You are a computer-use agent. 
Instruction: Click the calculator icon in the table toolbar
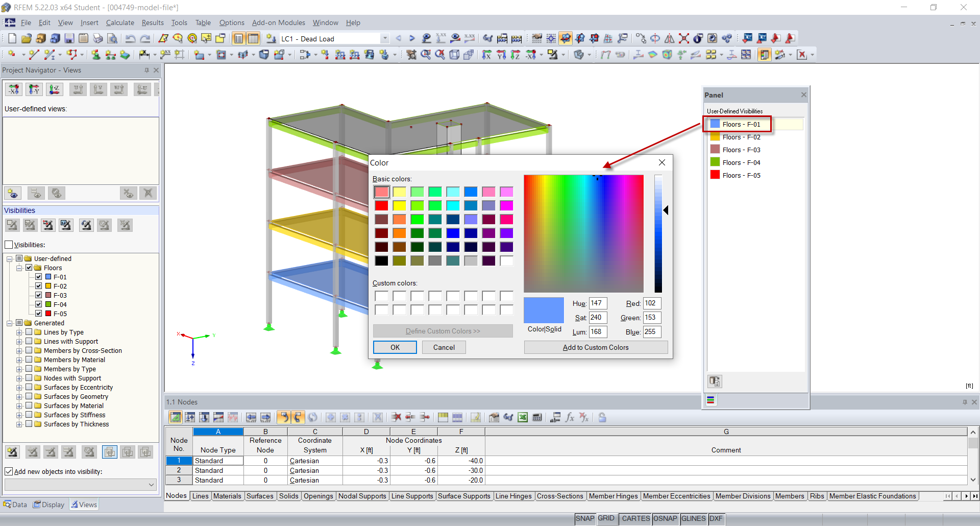point(537,417)
